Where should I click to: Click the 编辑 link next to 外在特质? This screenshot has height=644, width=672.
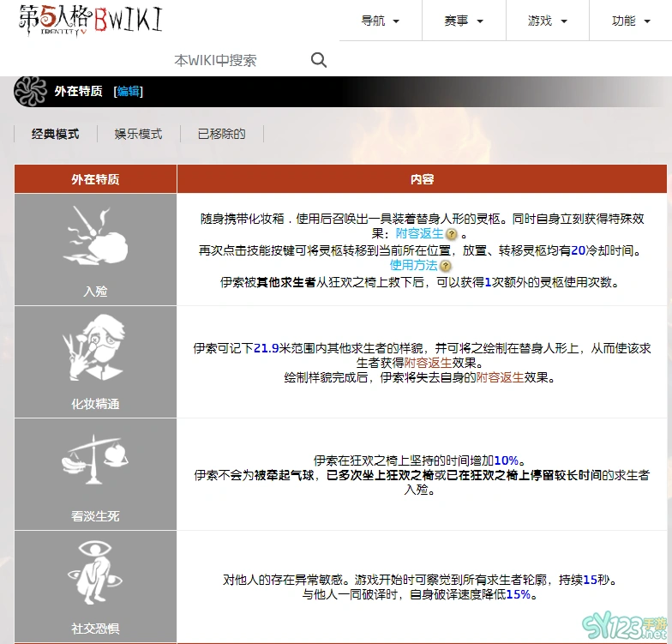(x=129, y=91)
